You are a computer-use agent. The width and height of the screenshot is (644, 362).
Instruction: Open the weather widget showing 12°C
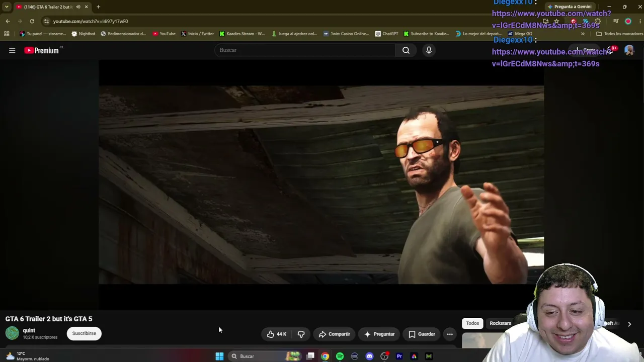pyautogui.click(x=28, y=356)
